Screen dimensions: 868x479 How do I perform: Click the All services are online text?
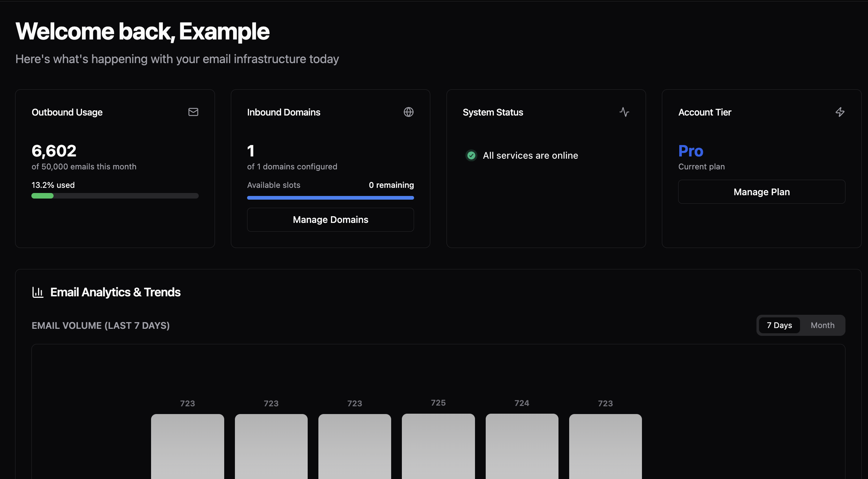pyautogui.click(x=531, y=155)
